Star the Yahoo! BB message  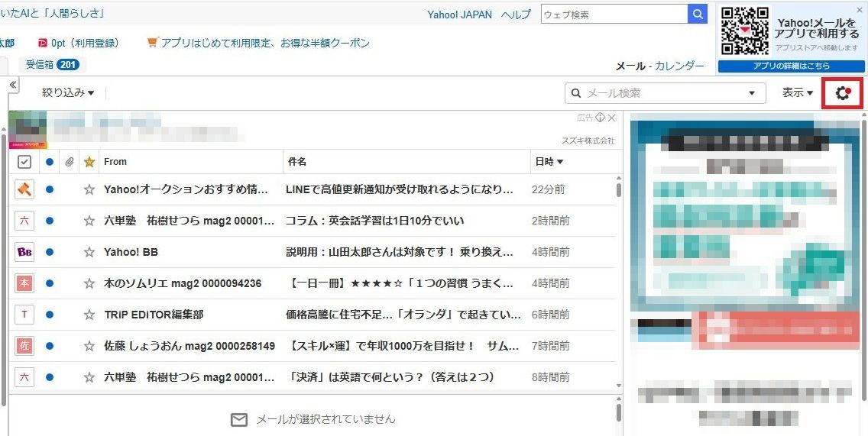pyautogui.click(x=89, y=252)
